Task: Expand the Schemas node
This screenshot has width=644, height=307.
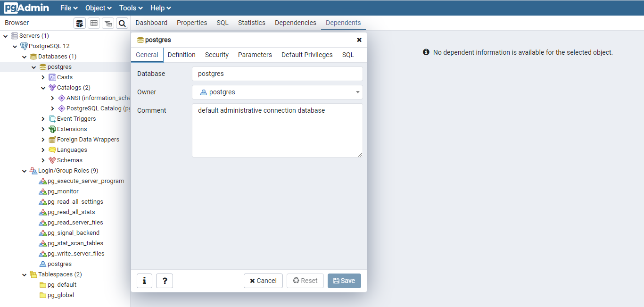Action: 43,160
